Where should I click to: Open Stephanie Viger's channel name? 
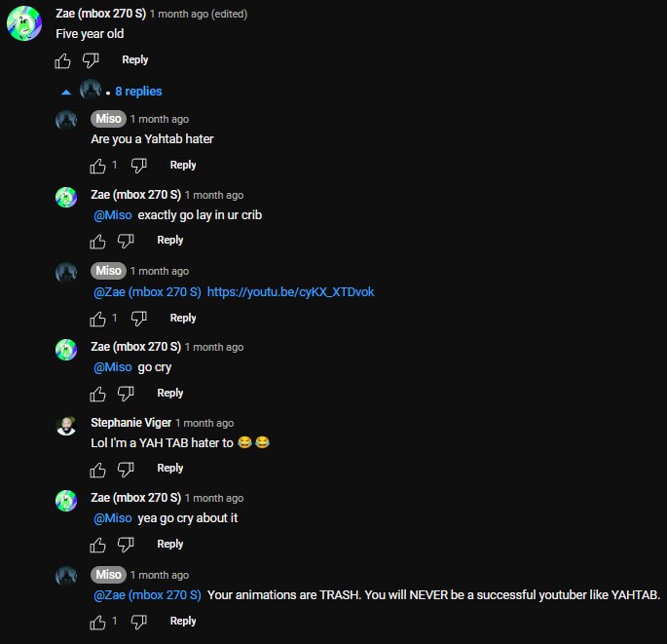coord(131,422)
